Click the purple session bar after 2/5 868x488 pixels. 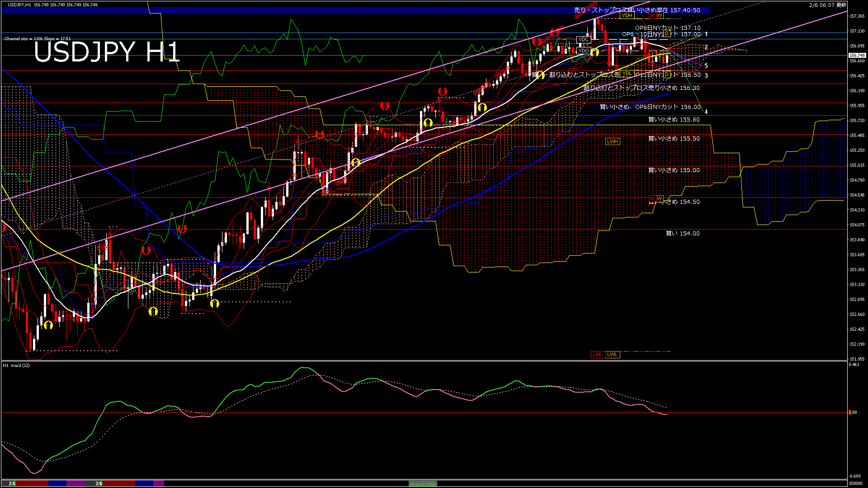click(75, 483)
